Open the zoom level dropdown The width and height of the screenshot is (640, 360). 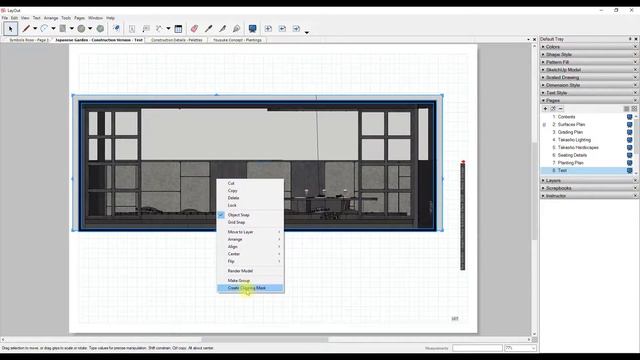tap(533, 348)
